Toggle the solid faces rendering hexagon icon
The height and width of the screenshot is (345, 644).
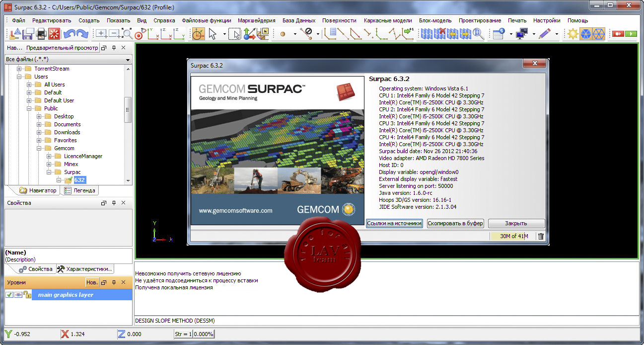point(586,34)
